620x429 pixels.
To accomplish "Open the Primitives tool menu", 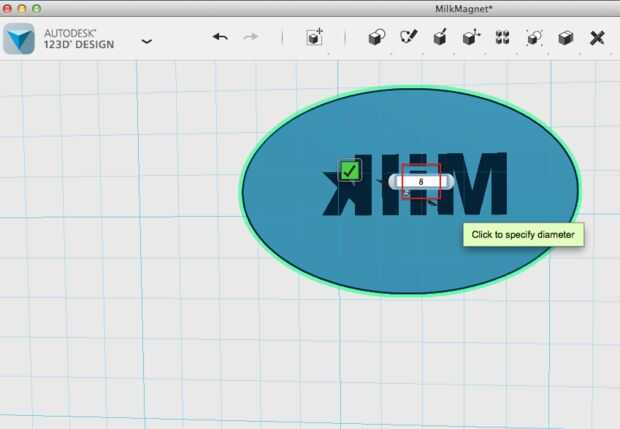I will click(x=377, y=38).
